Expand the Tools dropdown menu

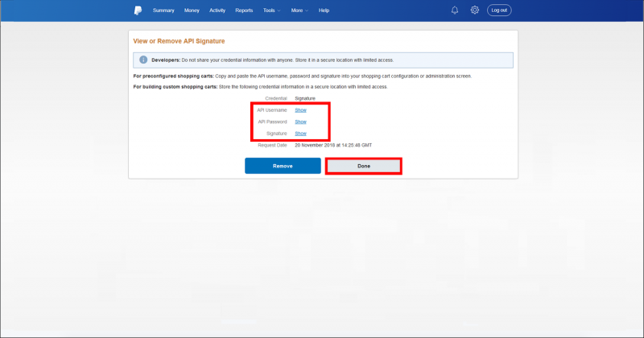coord(271,10)
